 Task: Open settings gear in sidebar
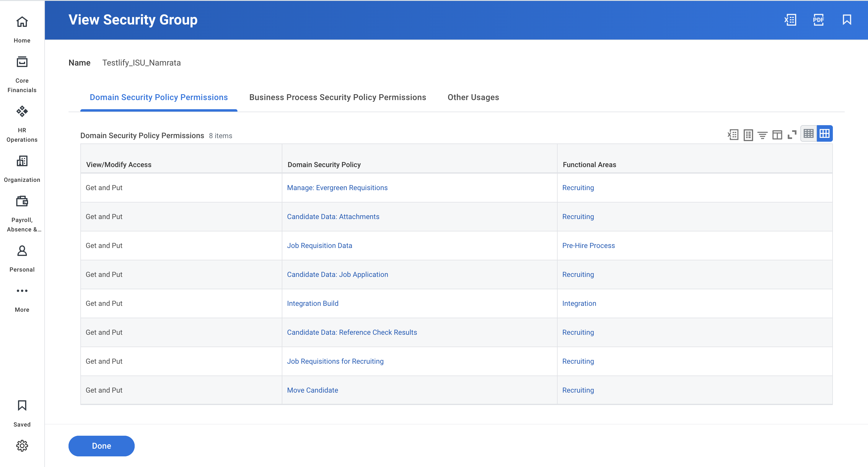pos(22,446)
